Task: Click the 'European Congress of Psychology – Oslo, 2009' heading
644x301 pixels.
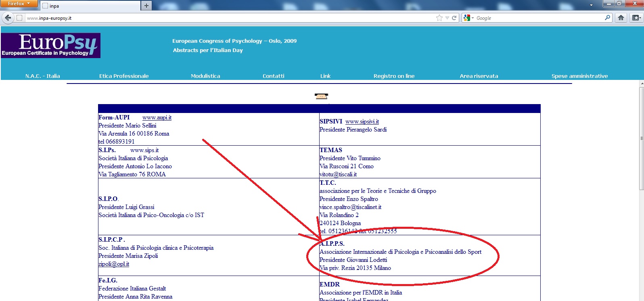Action: click(234, 41)
